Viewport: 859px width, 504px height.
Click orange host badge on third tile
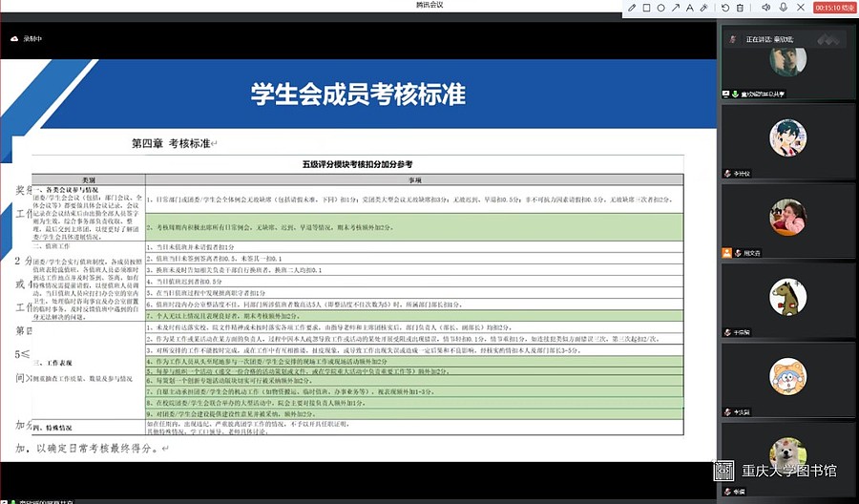(x=726, y=253)
